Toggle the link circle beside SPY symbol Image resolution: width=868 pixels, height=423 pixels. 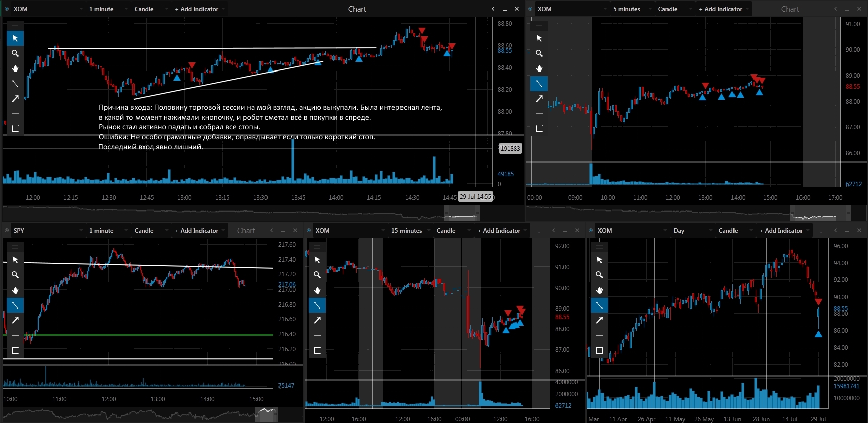pos(7,230)
